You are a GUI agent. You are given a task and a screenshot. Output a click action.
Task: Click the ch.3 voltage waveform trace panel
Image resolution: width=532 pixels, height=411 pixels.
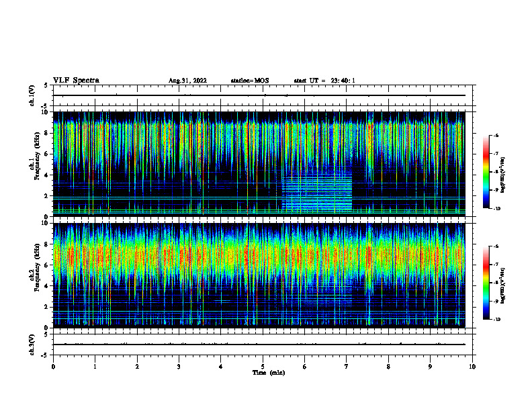click(x=263, y=345)
